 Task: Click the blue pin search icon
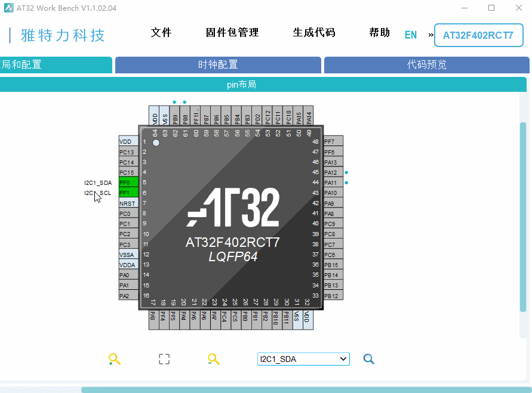(369, 359)
